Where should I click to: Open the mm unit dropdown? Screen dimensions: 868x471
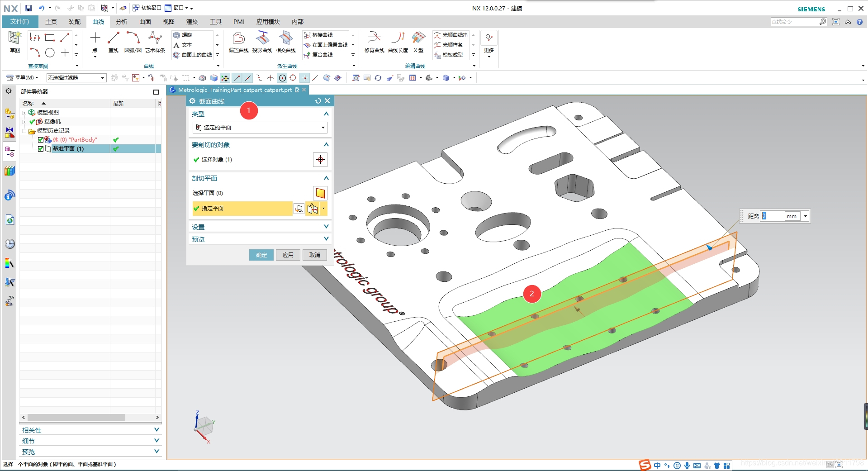(805, 216)
